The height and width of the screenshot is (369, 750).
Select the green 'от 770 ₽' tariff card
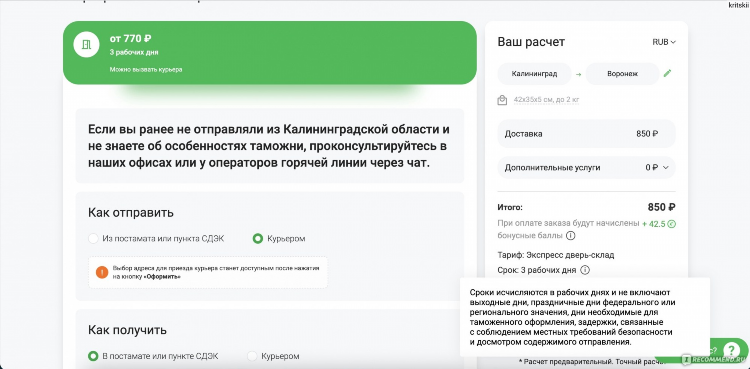(x=270, y=53)
